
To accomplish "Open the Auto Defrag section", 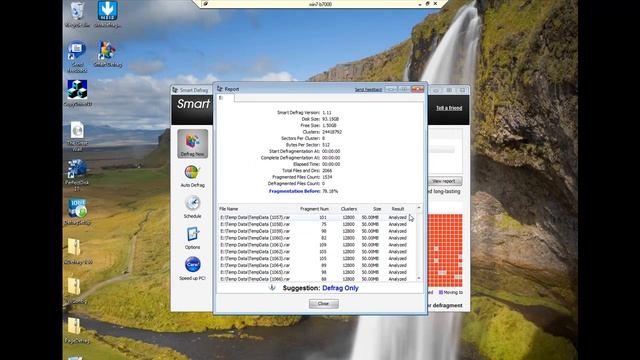I will [x=192, y=176].
